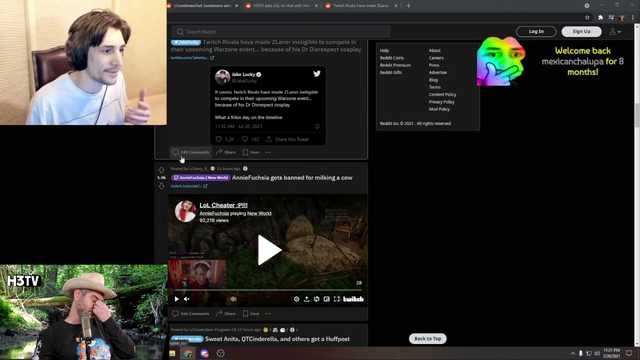Screen dimensions: 640x360
Task: Focus the Search Reddit field
Action: tap(281, 32)
